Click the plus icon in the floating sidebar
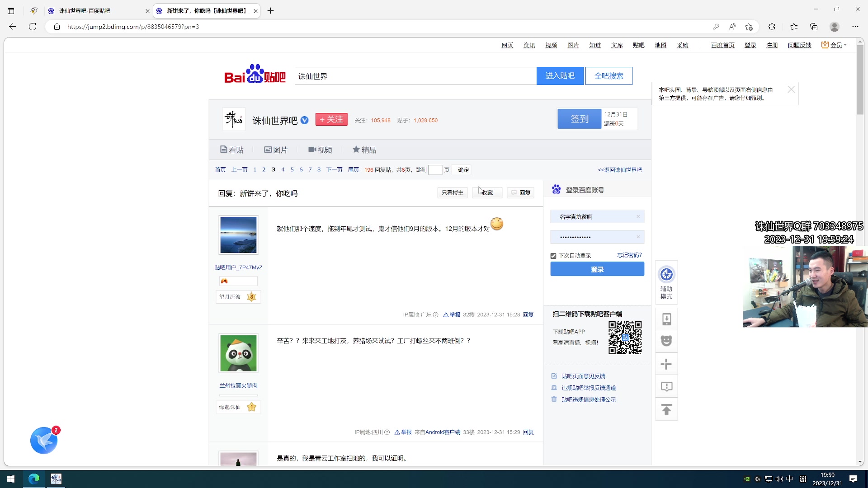This screenshot has width=868, height=488. (666, 364)
